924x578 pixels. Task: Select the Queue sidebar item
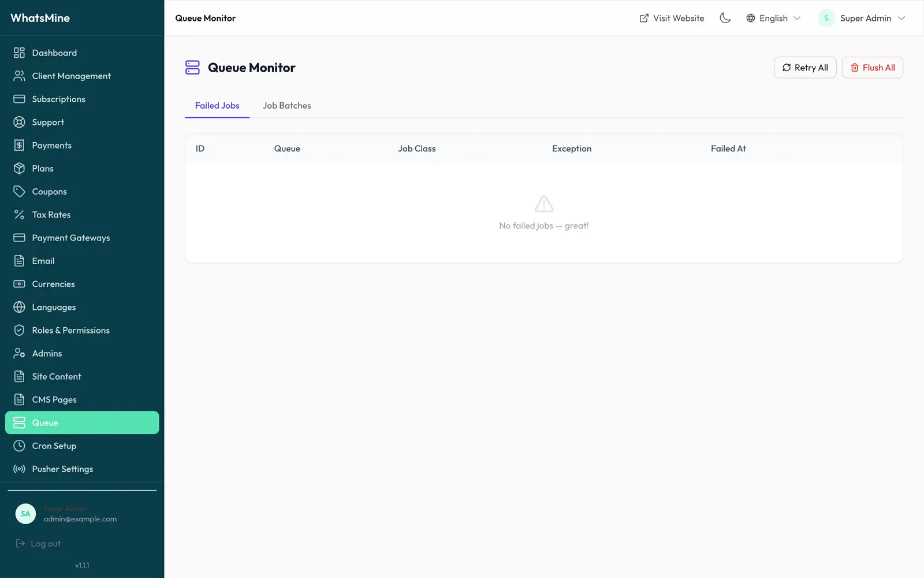point(82,423)
